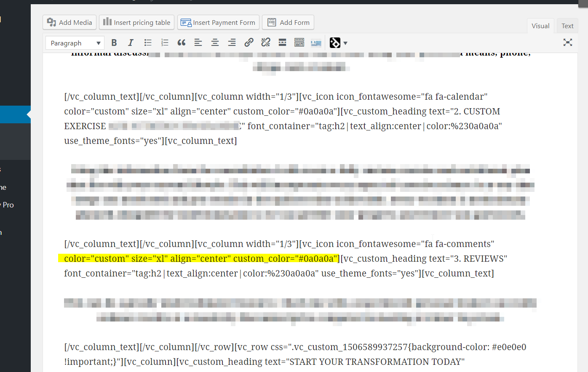Image resolution: width=588 pixels, height=372 pixels.
Task: Click Insert pricing table
Action: (136, 22)
